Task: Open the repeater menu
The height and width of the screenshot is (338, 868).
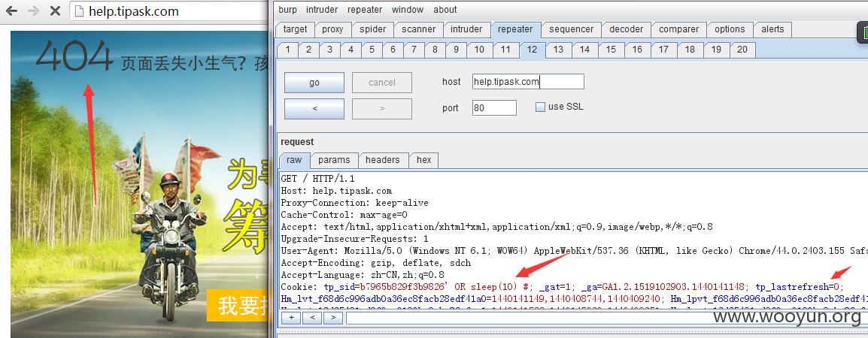Action: 365,10
